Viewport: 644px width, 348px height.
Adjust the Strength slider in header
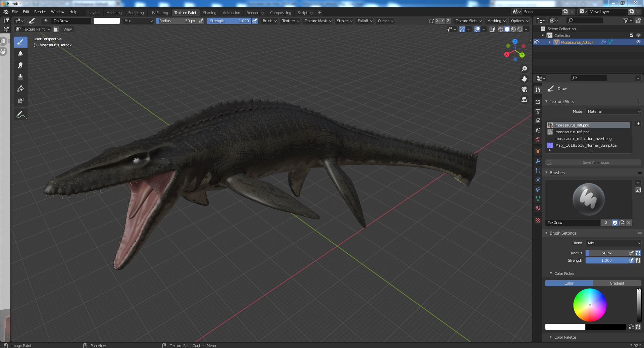click(229, 21)
